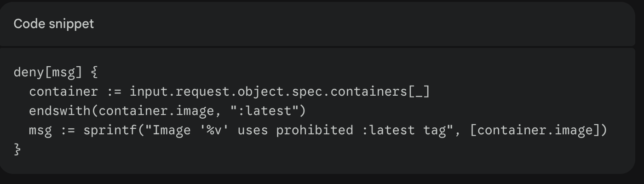Click the 'sprintf' function name
644x184 pixels.
[x=110, y=131]
